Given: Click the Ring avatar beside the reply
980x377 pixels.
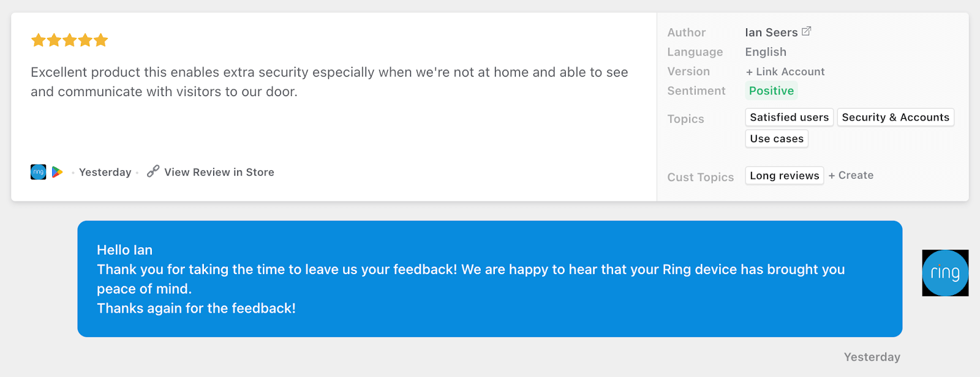Looking at the screenshot, I should 945,273.
